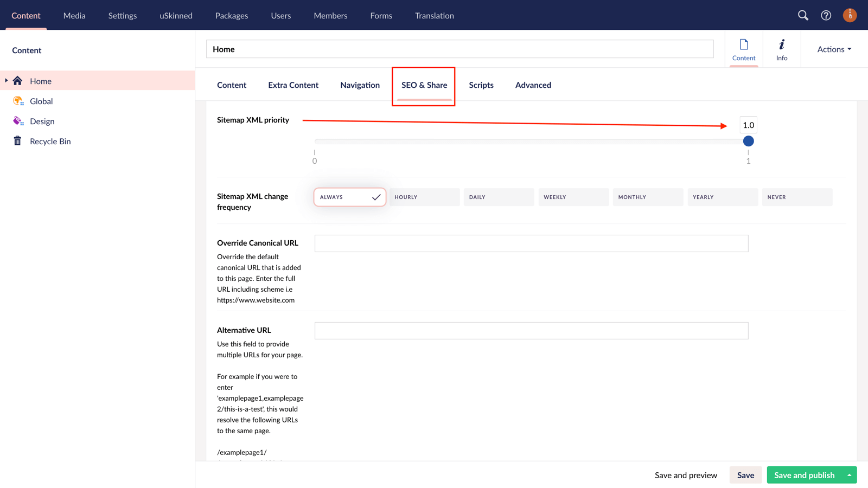Click the Save and preview button

pyautogui.click(x=686, y=474)
